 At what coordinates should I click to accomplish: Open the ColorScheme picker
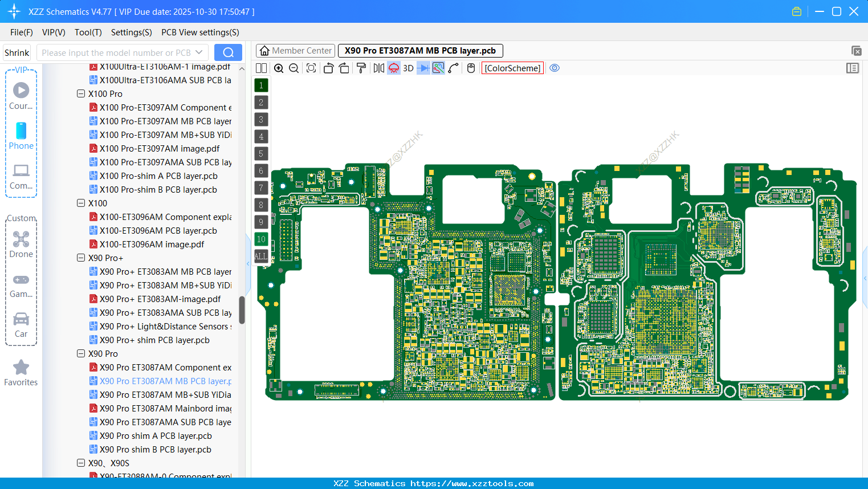pyautogui.click(x=512, y=68)
